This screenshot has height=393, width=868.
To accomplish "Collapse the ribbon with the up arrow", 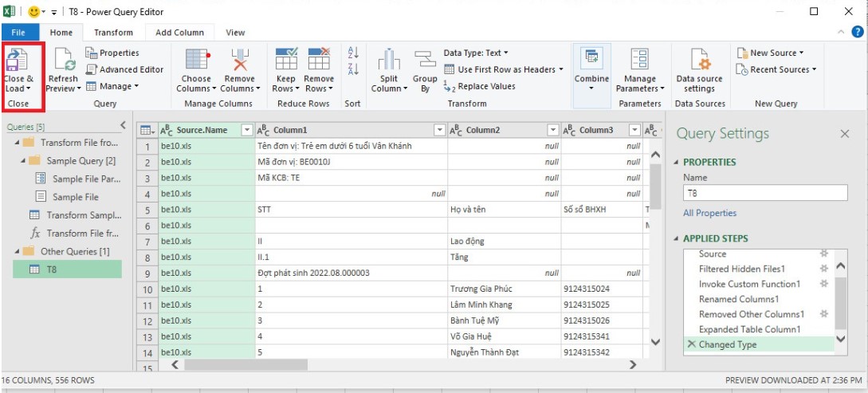I will pyautogui.click(x=842, y=32).
